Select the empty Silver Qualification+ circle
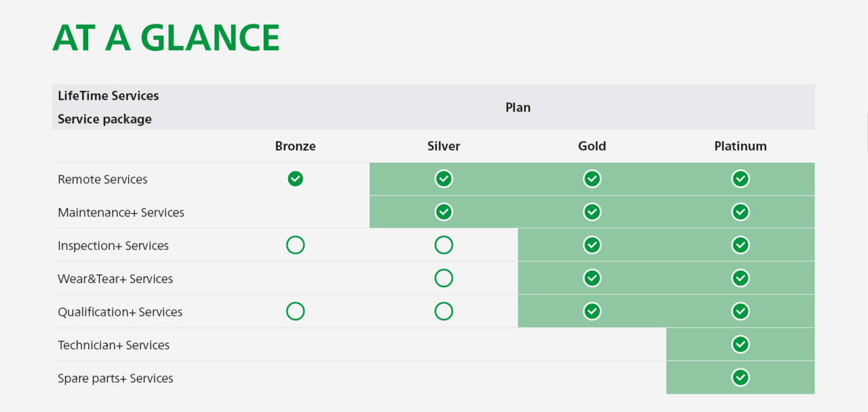Screen dimensions: 868x412 pos(443,312)
